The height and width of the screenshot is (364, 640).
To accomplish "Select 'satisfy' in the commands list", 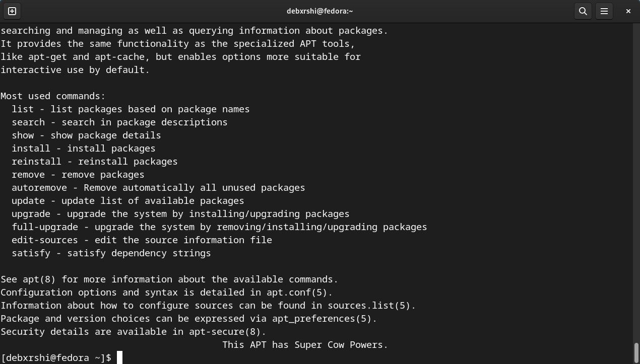I will click(31, 253).
